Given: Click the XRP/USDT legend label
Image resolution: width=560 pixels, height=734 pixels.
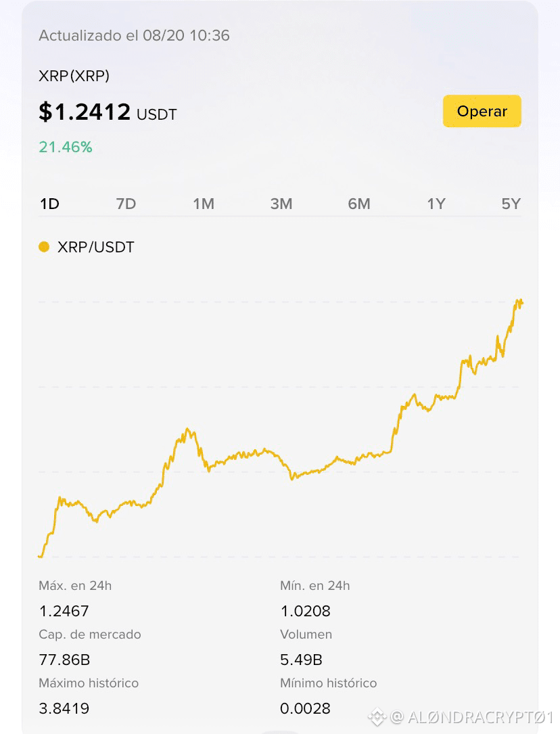Looking at the screenshot, I should (x=96, y=247).
